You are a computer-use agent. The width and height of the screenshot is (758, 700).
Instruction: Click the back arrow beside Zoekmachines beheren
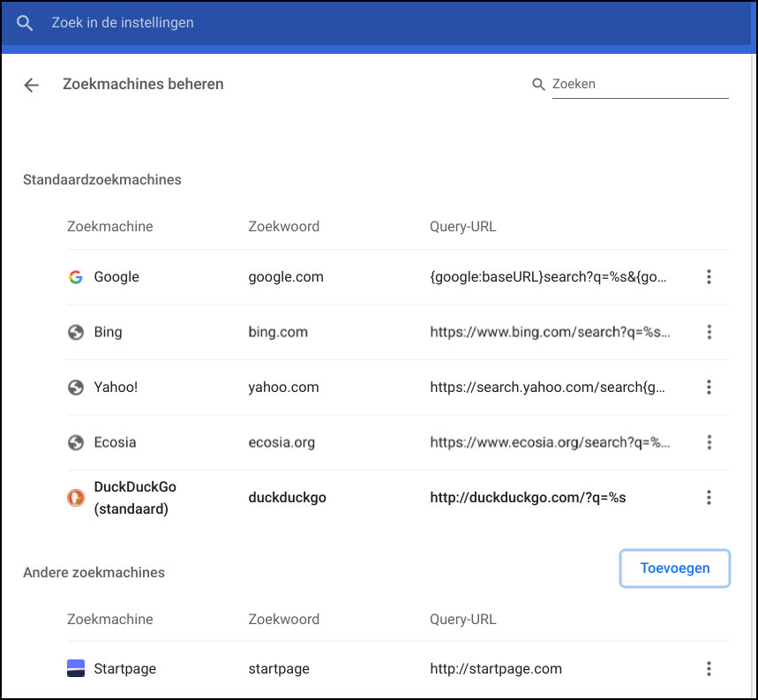[x=32, y=85]
